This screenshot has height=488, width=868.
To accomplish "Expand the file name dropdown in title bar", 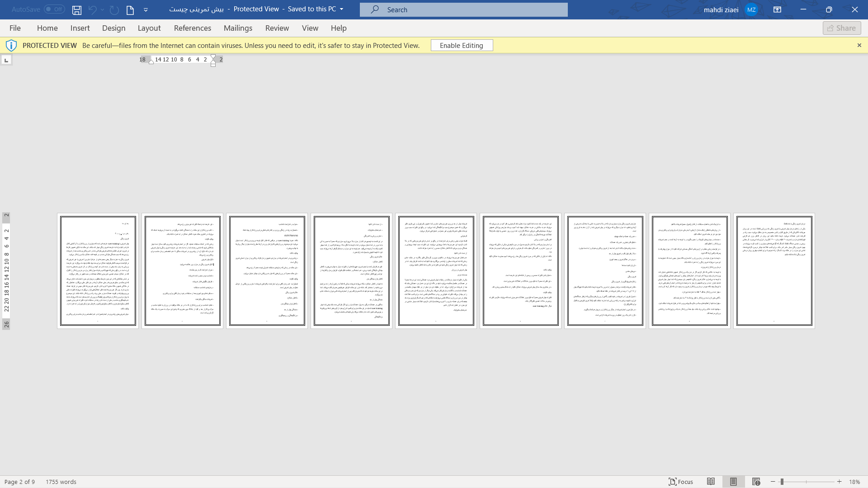I will pos(342,9).
